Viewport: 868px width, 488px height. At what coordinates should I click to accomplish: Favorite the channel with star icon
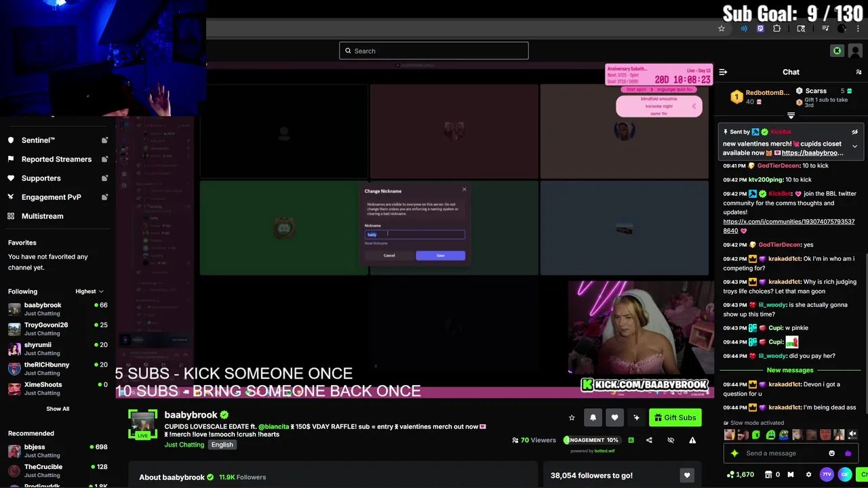pos(572,418)
